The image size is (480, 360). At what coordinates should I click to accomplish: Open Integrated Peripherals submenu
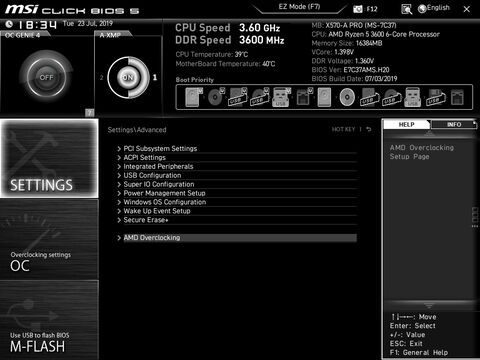click(236, 167)
